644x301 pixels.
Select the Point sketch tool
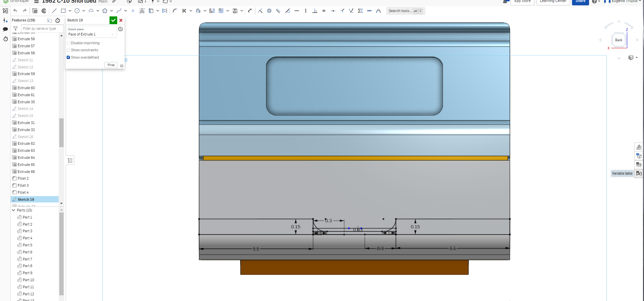(133, 11)
